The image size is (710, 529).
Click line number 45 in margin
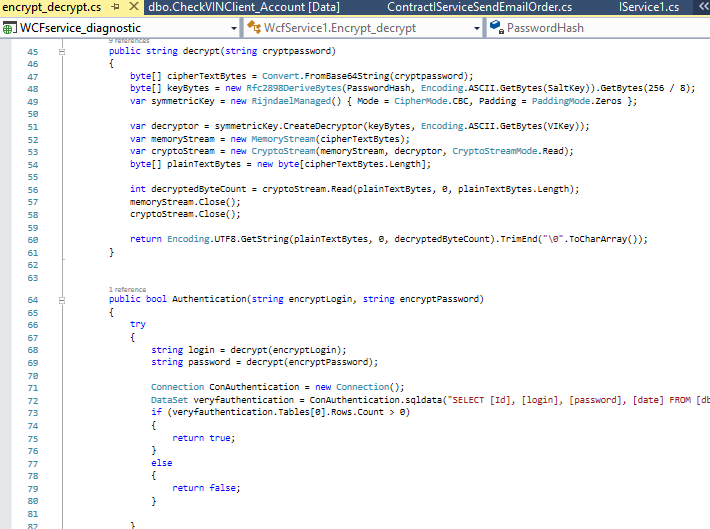33,52
